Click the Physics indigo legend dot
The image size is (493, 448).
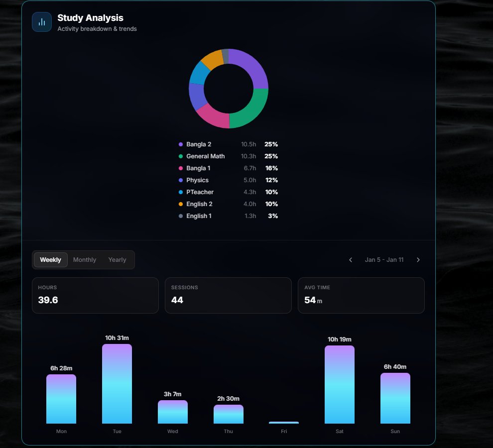tap(181, 180)
